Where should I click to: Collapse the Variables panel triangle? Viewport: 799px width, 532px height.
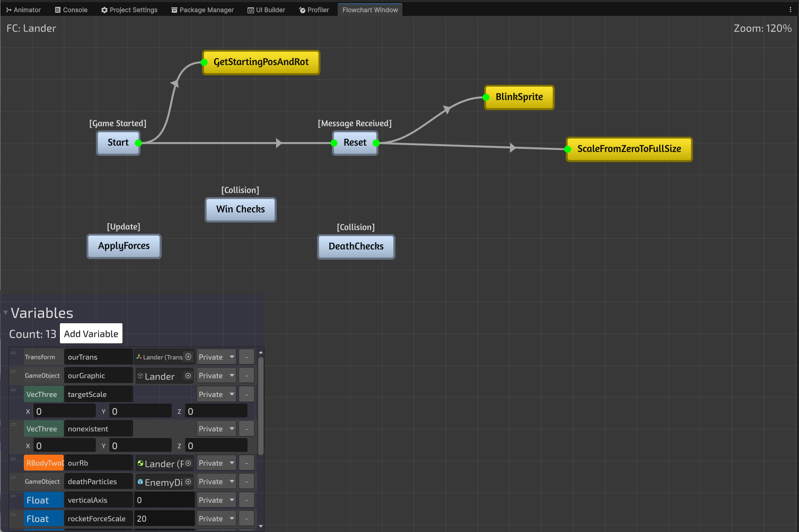click(5, 313)
